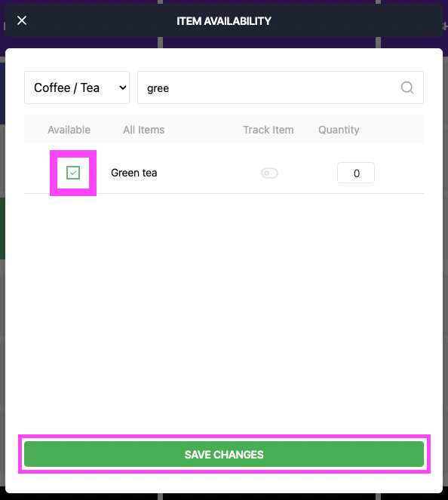Click the Quantity column header
Screen dimensions: 448x500
pyautogui.click(x=339, y=130)
